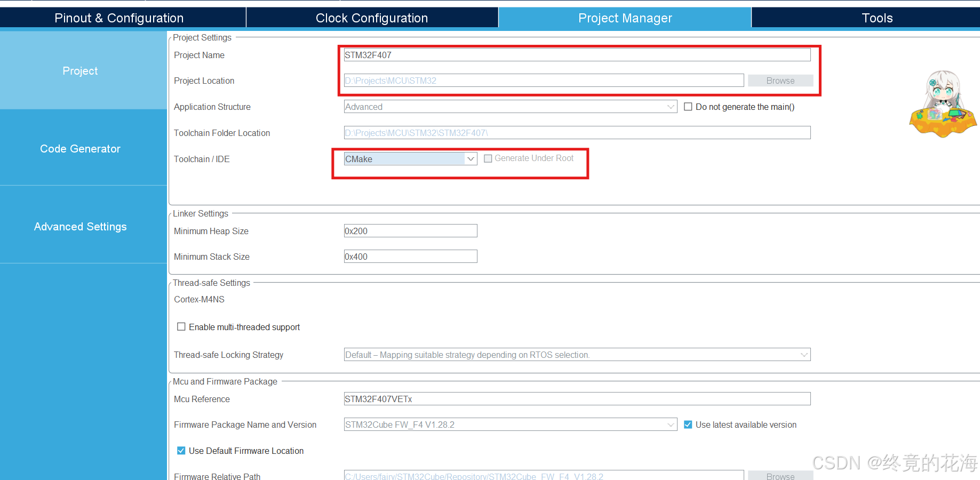Click the Toolchain Folder Location field
980x480 pixels.
pos(577,133)
